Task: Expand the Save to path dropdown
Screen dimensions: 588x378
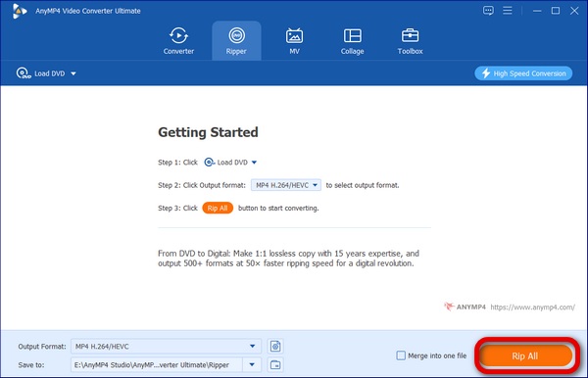Action: tap(252, 364)
